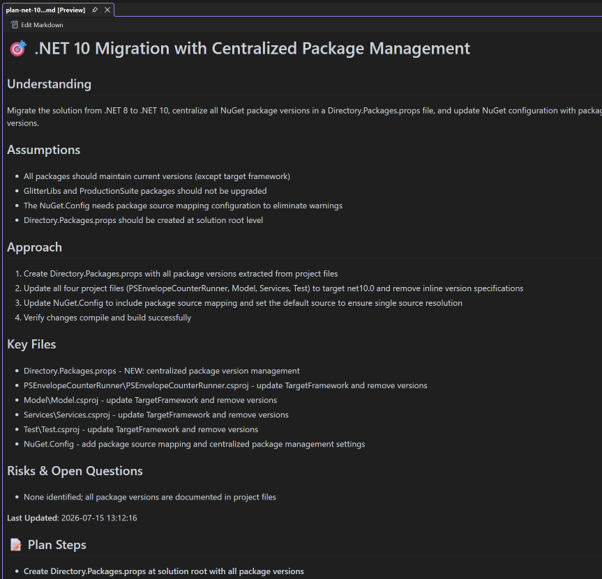Click the Approach heading

(x=35, y=247)
